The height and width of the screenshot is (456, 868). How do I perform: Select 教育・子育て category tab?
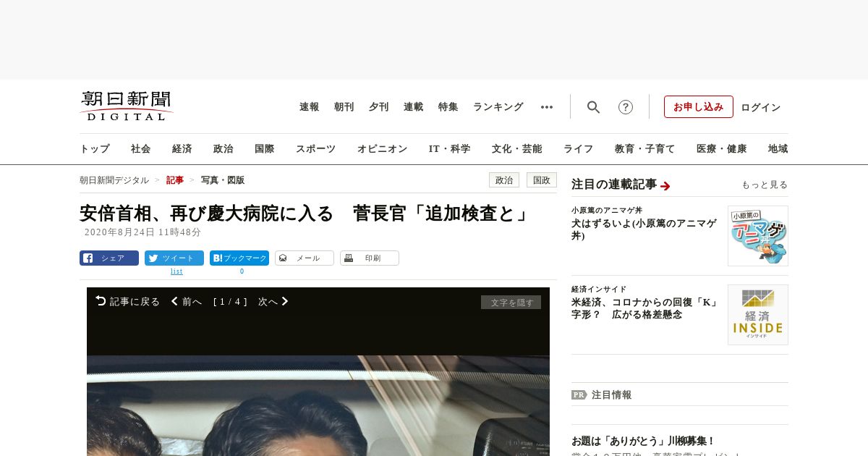coord(645,149)
